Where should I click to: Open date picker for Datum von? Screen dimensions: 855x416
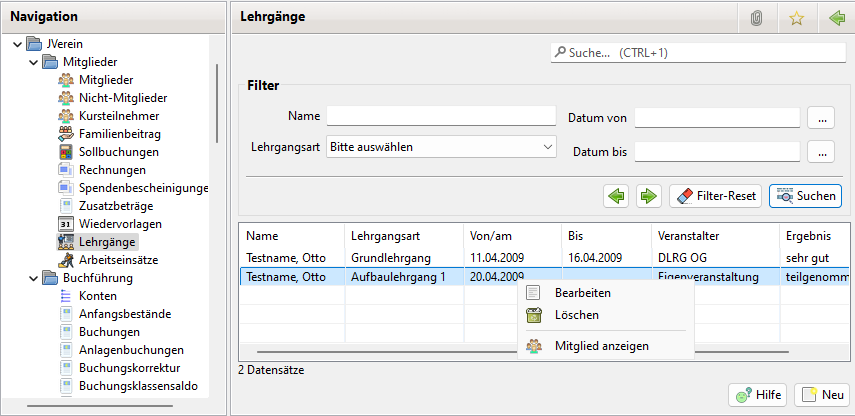tap(820, 118)
